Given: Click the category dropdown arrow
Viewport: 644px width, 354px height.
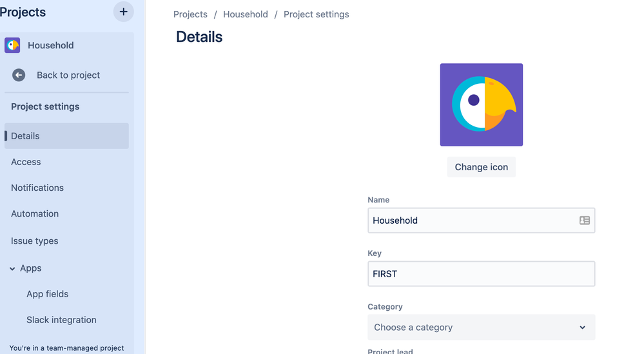Looking at the screenshot, I should pyautogui.click(x=582, y=328).
